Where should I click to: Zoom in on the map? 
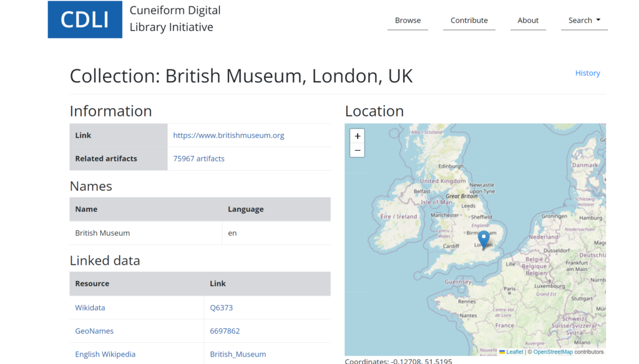[357, 136]
